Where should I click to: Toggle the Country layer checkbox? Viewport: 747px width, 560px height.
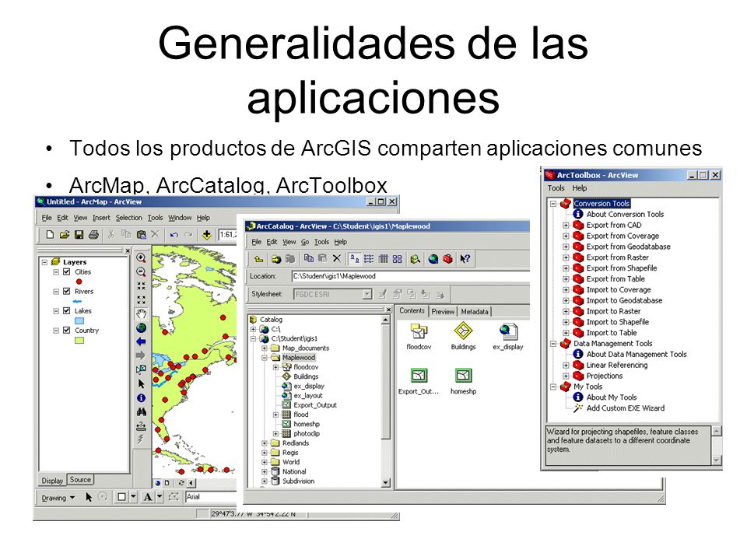pos(67,330)
